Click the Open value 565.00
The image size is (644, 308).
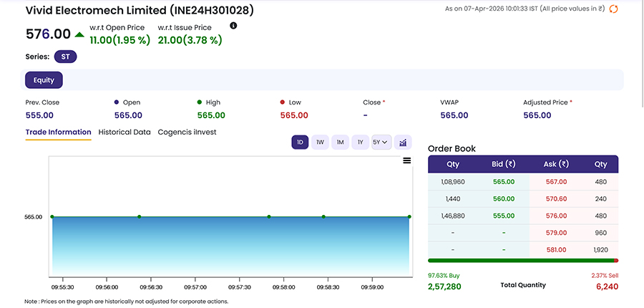[128, 115]
